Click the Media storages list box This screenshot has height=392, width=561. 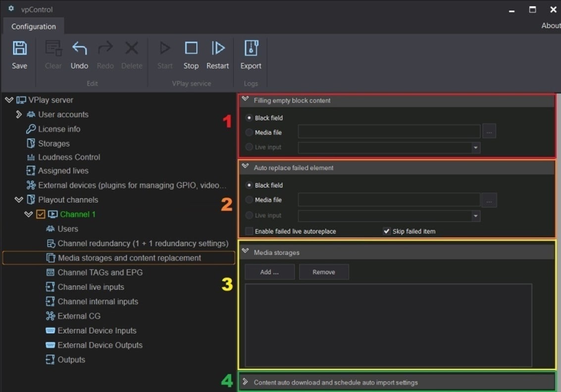tap(389, 325)
